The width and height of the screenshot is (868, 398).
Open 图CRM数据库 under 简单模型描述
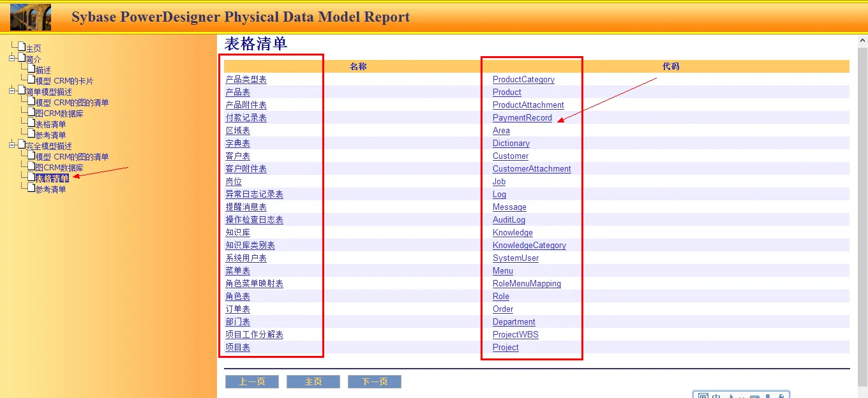point(59,114)
